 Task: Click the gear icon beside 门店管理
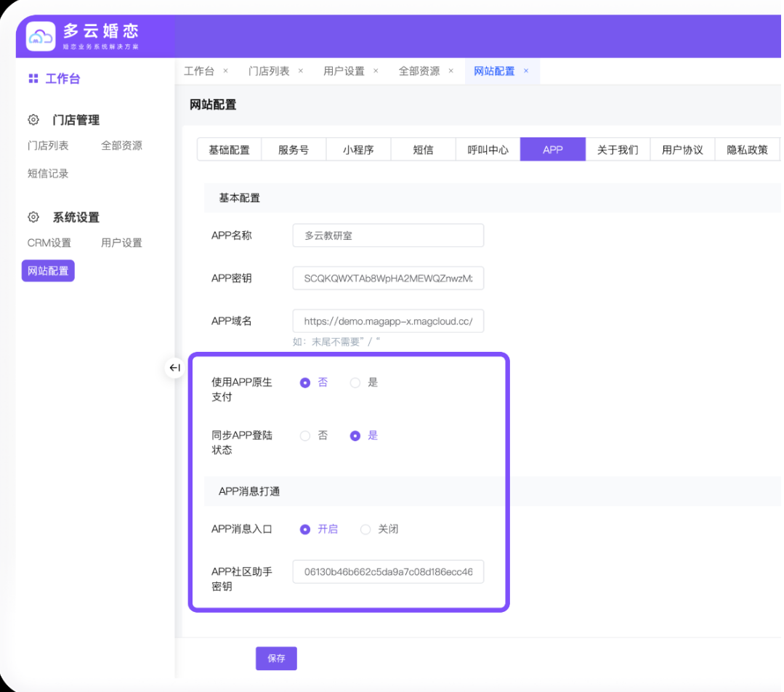33,120
